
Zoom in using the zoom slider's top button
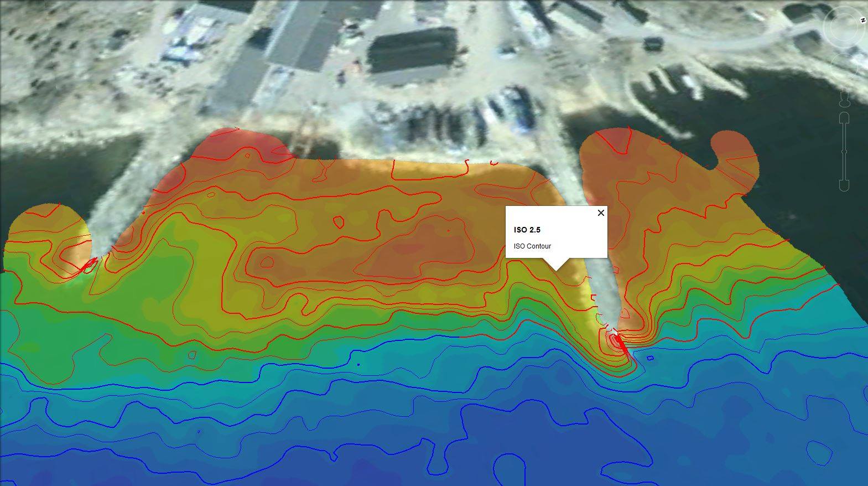coord(844,117)
